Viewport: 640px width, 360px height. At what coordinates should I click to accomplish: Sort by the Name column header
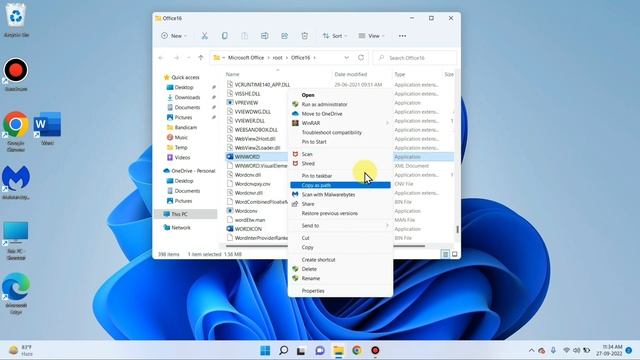[x=233, y=74]
